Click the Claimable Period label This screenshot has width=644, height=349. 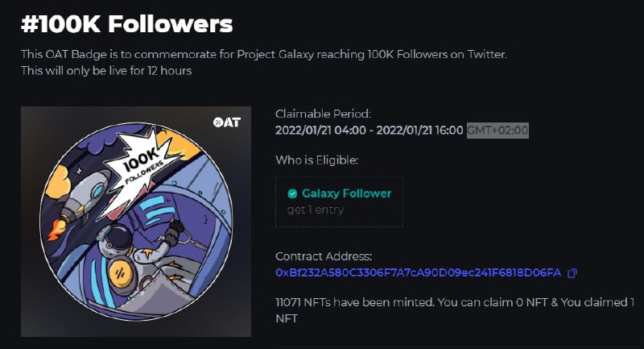pyautogui.click(x=323, y=114)
